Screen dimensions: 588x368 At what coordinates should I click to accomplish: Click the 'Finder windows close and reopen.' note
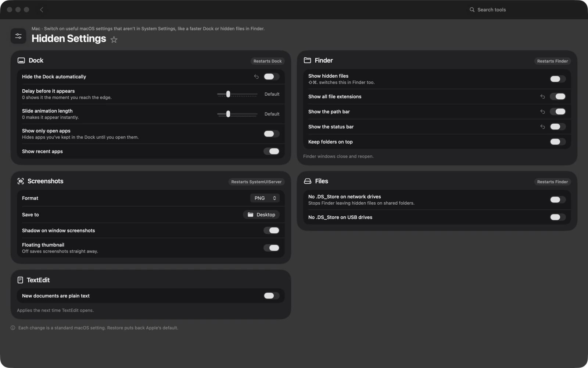[x=338, y=156]
